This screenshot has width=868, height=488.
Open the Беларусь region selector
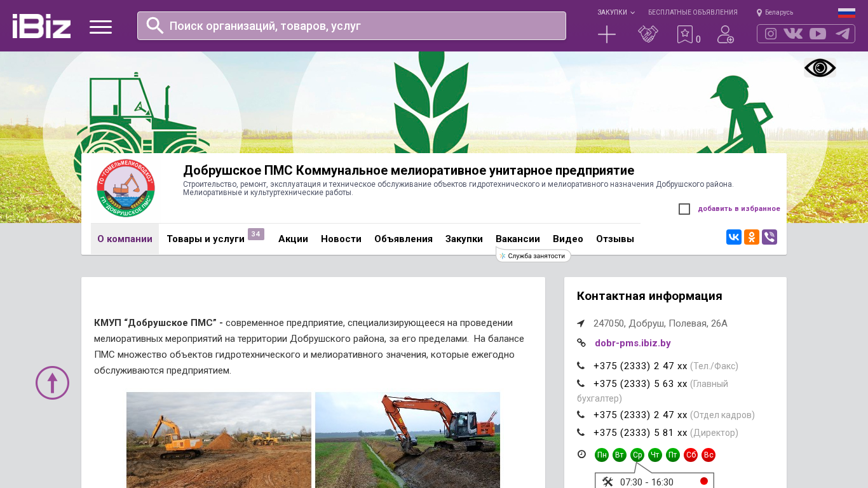779,13
